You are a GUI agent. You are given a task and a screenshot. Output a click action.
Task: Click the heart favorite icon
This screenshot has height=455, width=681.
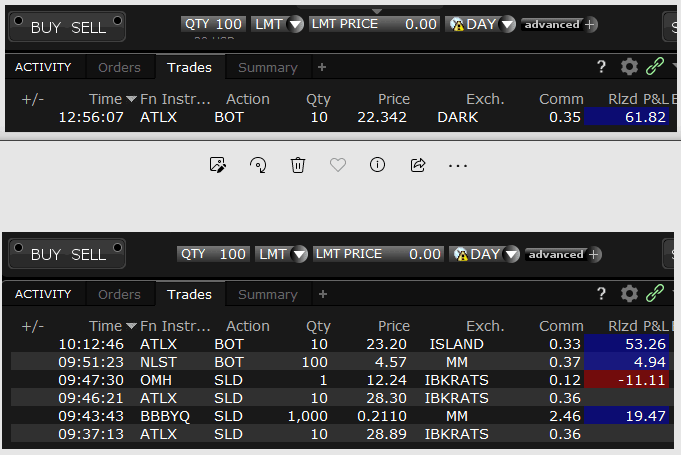(x=338, y=165)
